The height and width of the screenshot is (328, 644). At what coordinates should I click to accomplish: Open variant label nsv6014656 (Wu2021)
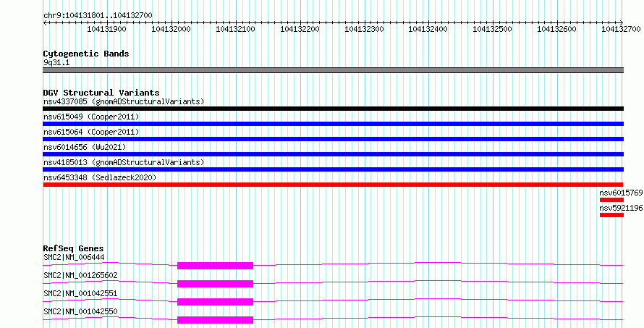click(x=85, y=147)
